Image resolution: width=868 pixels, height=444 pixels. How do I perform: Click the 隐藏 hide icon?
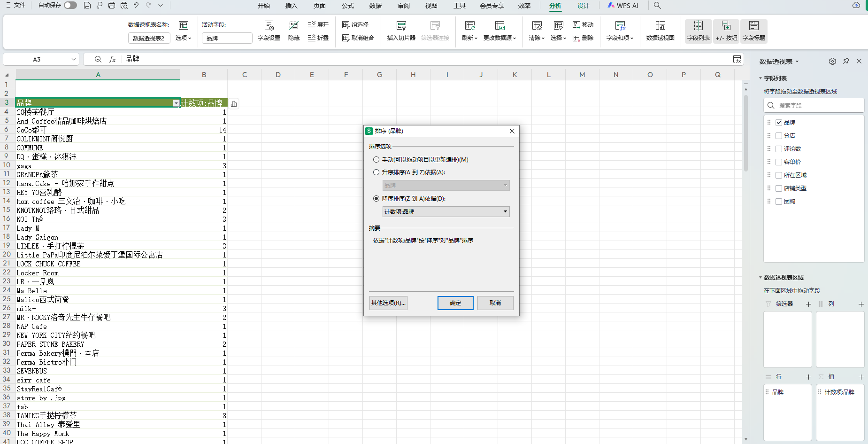click(294, 25)
